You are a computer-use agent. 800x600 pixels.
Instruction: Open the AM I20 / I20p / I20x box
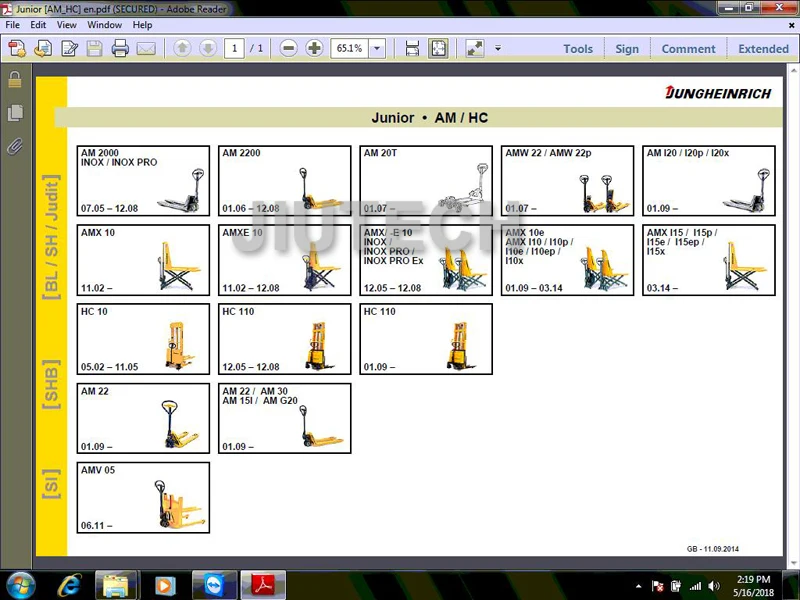coord(709,181)
